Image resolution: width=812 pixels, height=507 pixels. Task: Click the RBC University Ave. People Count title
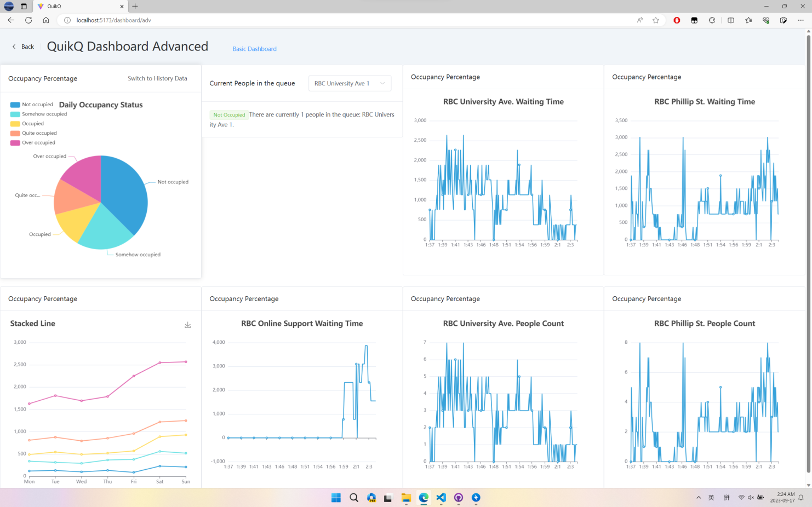pos(504,324)
